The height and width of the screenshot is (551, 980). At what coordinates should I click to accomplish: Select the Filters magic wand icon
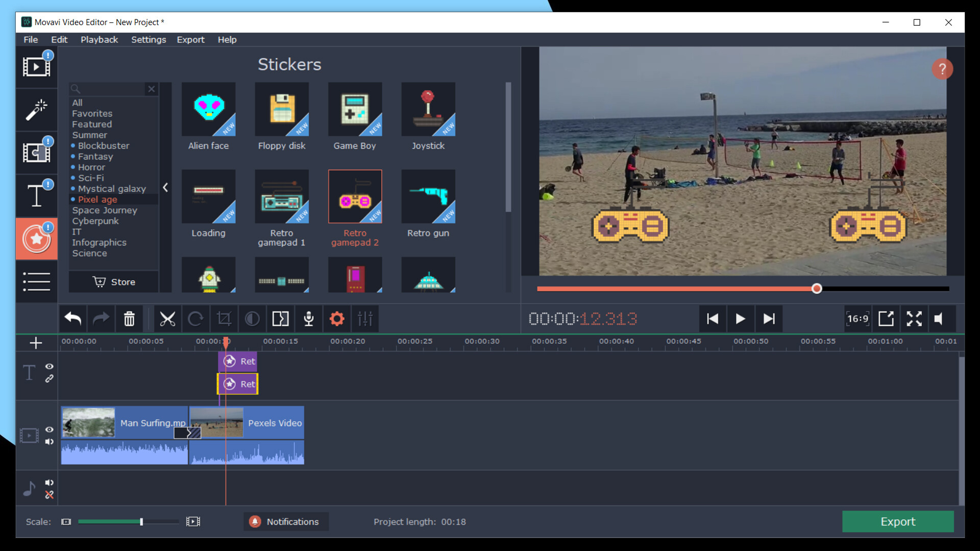pyautogui.click(x=36, y=110)
